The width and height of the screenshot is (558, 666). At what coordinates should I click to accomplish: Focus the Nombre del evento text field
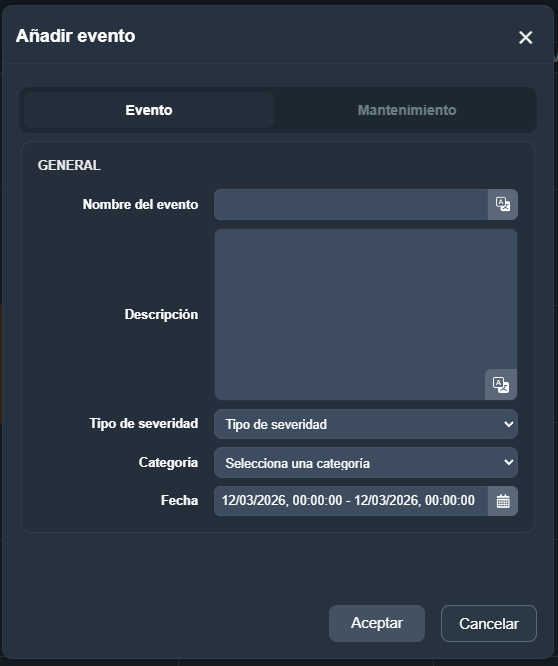351,204
